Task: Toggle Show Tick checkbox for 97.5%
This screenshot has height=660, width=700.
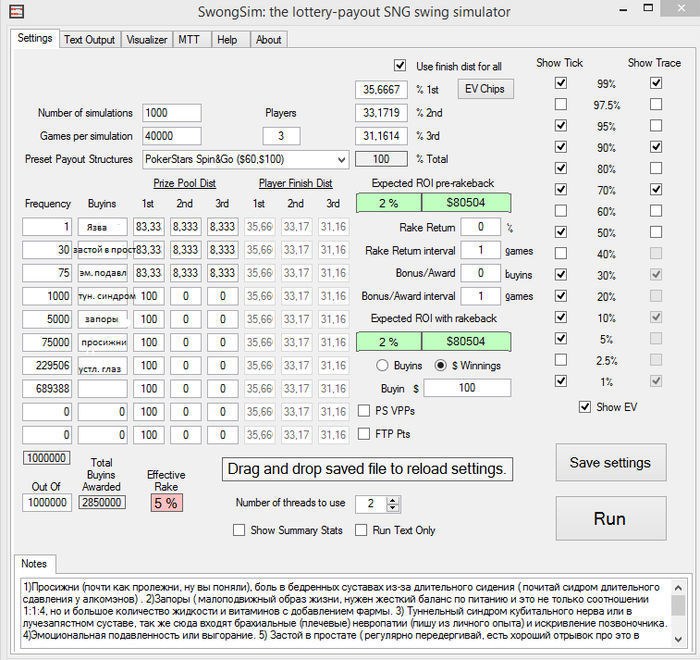Action: 561,105
